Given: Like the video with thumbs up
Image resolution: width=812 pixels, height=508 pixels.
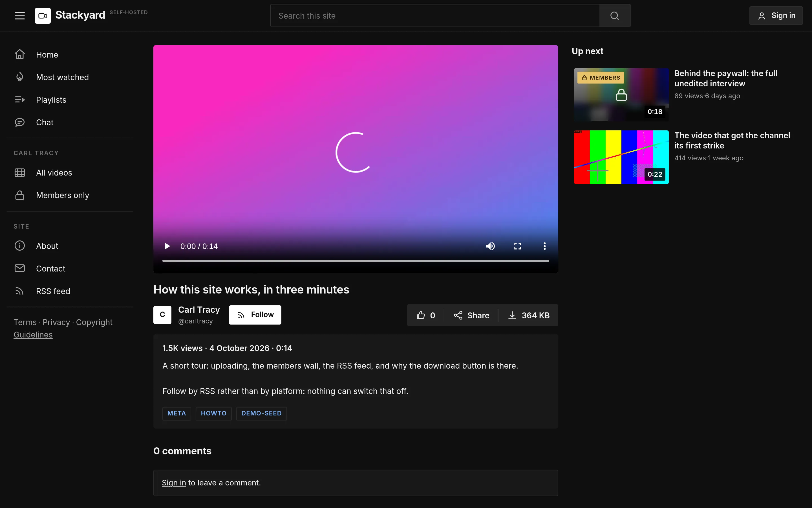Looking at the screenshot, I should [x=426, y=316].
